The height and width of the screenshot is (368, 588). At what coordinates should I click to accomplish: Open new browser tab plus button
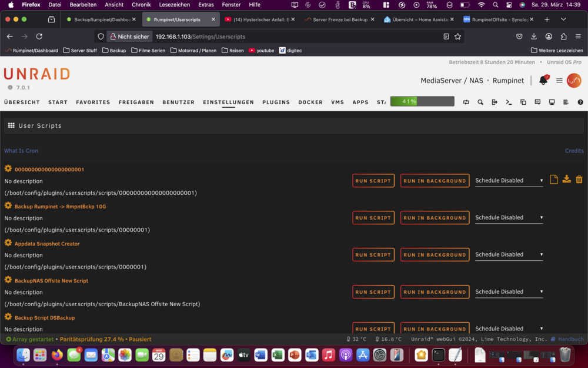click(x=547, y=19)
